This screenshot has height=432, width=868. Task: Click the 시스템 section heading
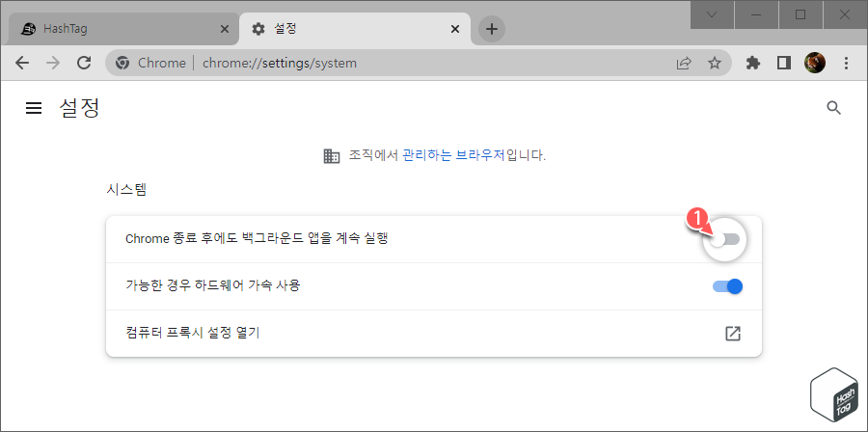click(126, 190)
